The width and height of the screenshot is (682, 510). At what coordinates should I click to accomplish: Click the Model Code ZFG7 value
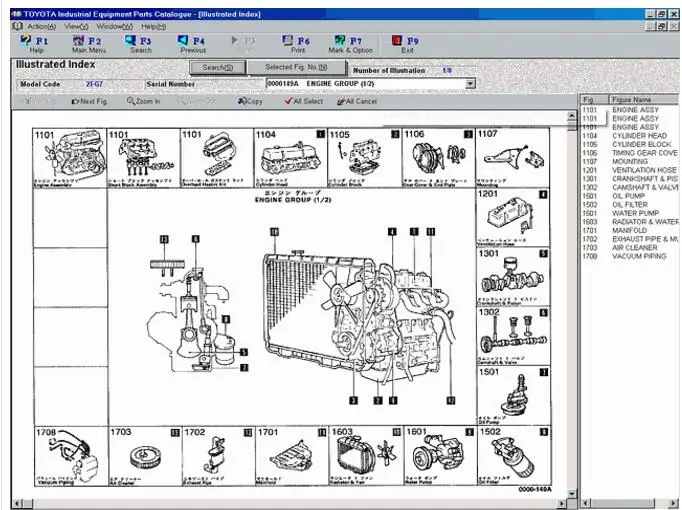point(94,84)
